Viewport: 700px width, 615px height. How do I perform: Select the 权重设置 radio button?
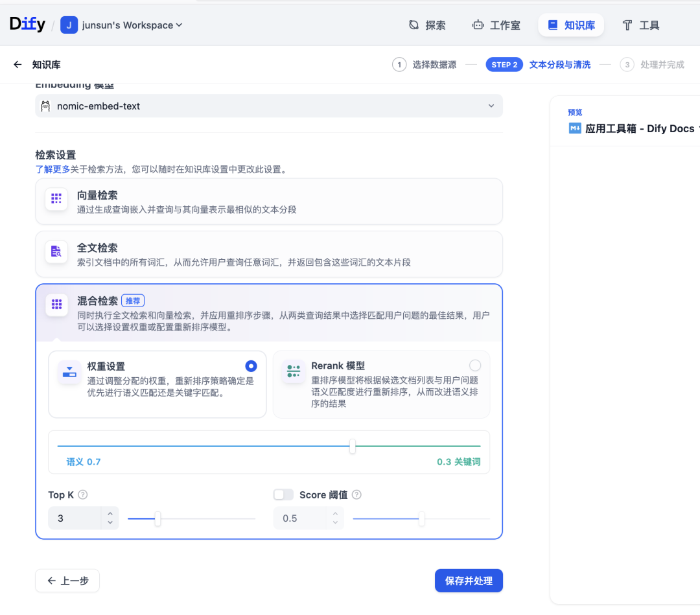[251, 366]
